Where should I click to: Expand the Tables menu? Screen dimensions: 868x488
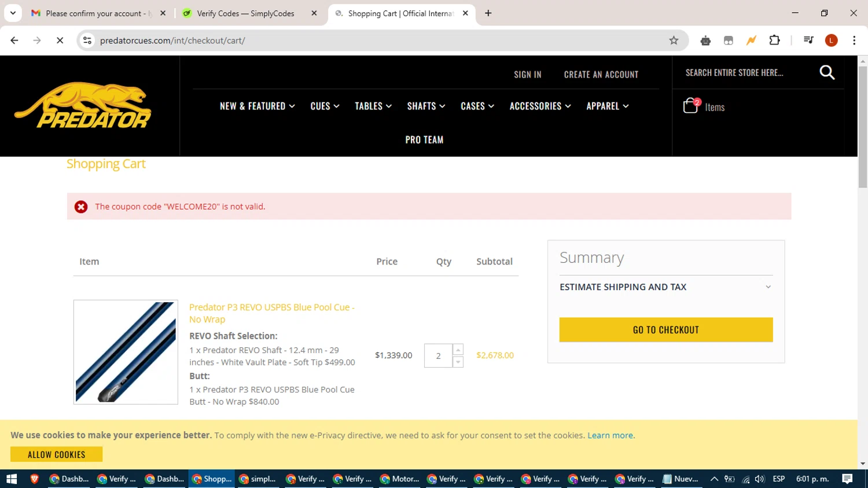(373, 106)
